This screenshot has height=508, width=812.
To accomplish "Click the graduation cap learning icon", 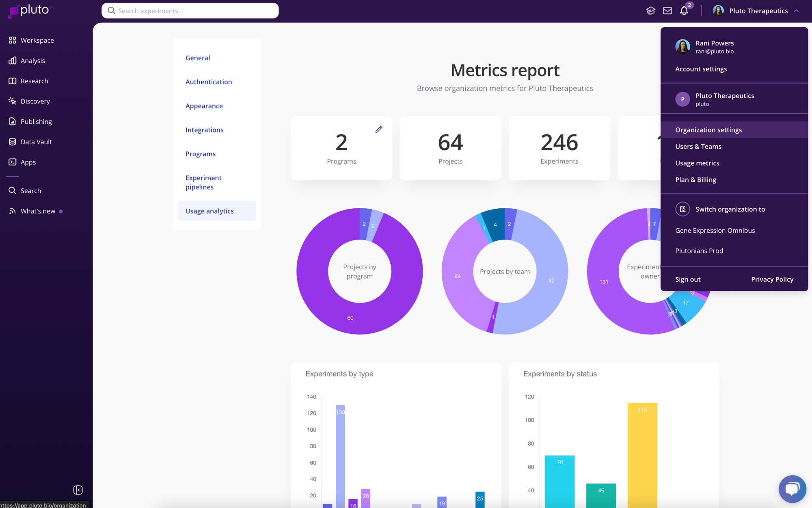I will [x=650, y=11].
